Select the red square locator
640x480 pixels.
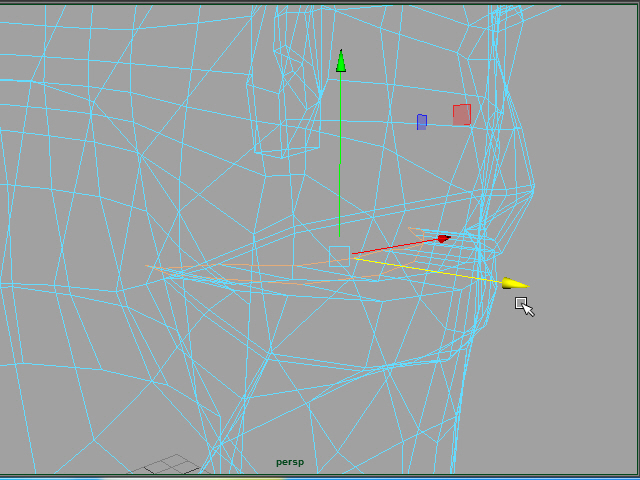pyautogui.click(x=462, y=115)
